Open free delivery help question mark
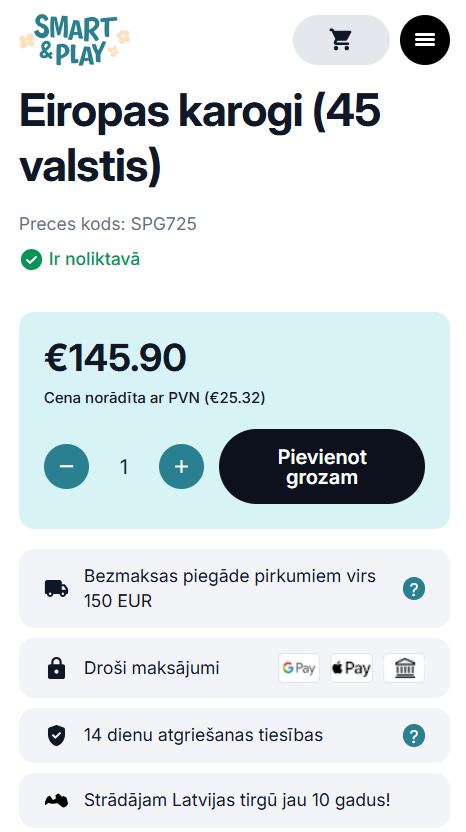 414,589
